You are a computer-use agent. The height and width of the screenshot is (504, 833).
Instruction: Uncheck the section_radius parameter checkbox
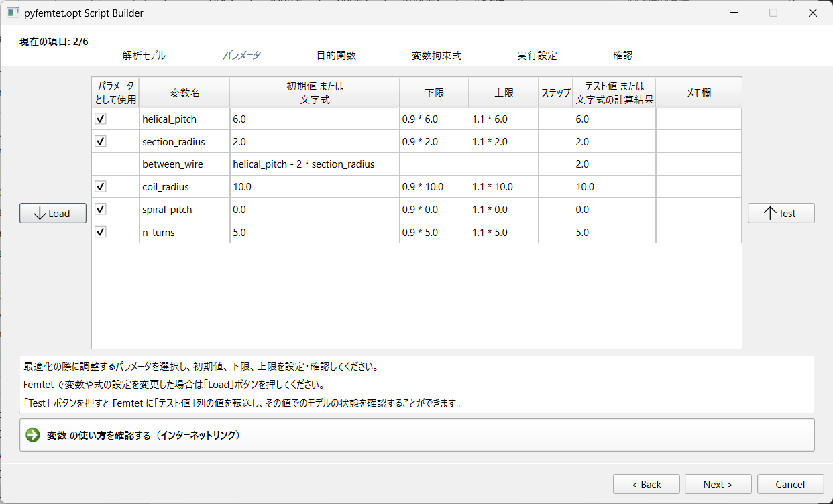tap(101, 141)
